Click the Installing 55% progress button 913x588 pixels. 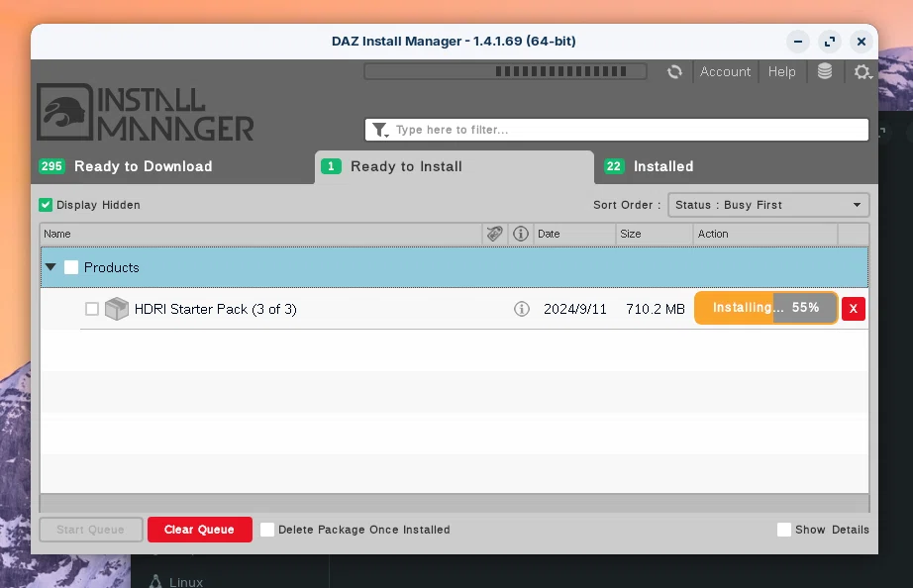pyautogui.click(x=765, y=308)
